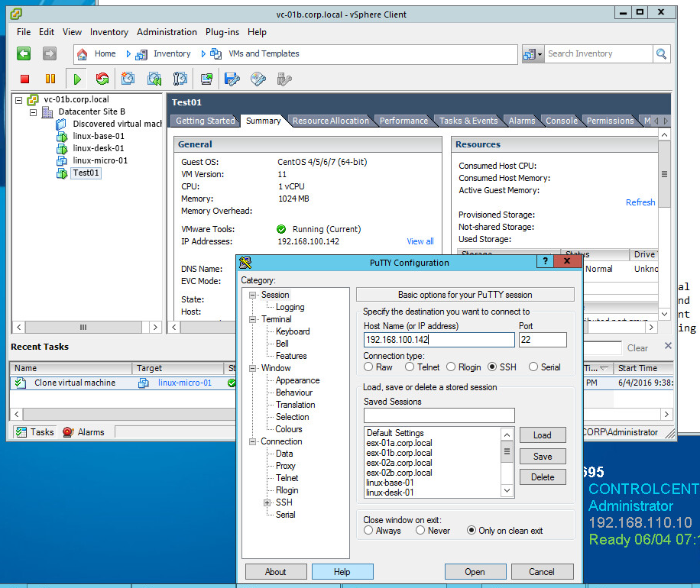Switch to the Console tab
This screenshot has height=588, width=700.
click(x=562, y=121)
